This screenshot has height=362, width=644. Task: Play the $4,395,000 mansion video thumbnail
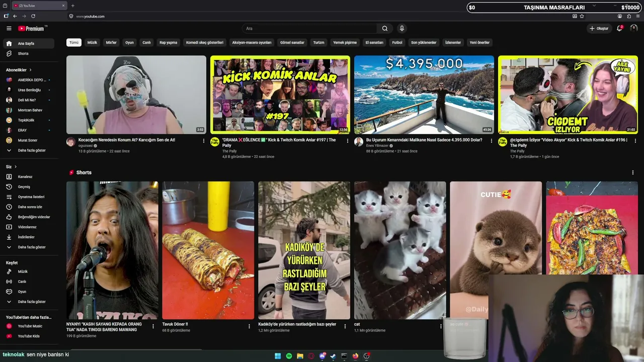click(x=424, y=95)
